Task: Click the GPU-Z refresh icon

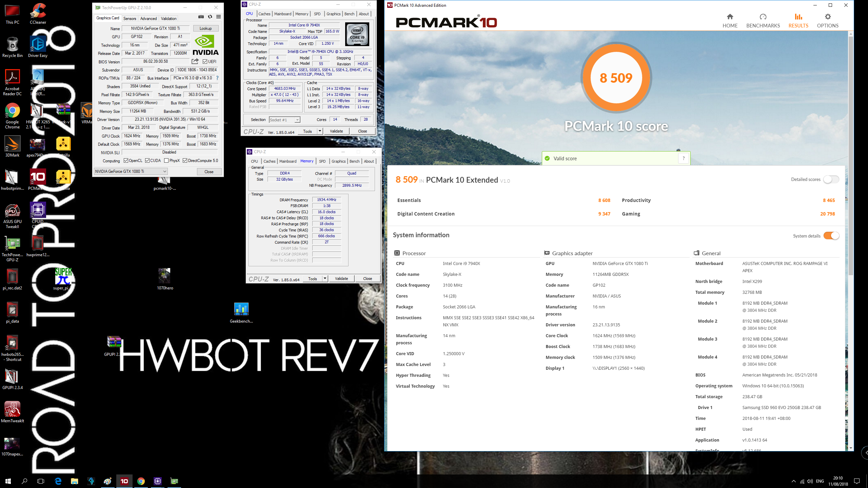Action: [x=210, y=17]
